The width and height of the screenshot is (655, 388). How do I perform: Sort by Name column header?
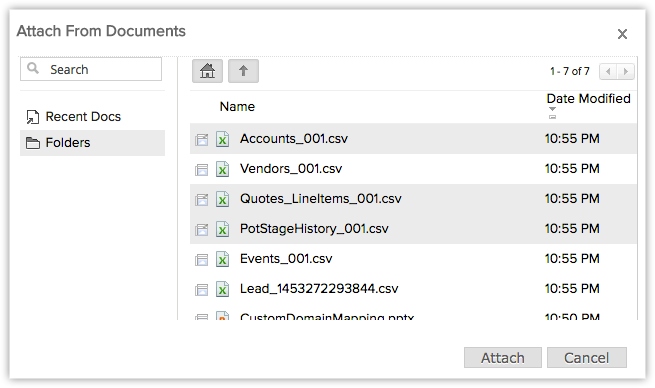[237, 107]
